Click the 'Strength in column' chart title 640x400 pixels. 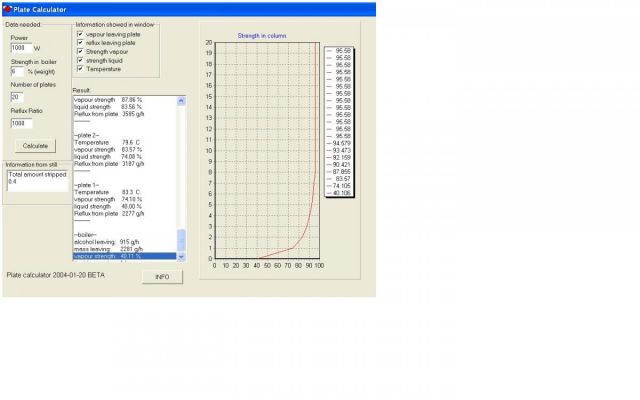(263, 35)
